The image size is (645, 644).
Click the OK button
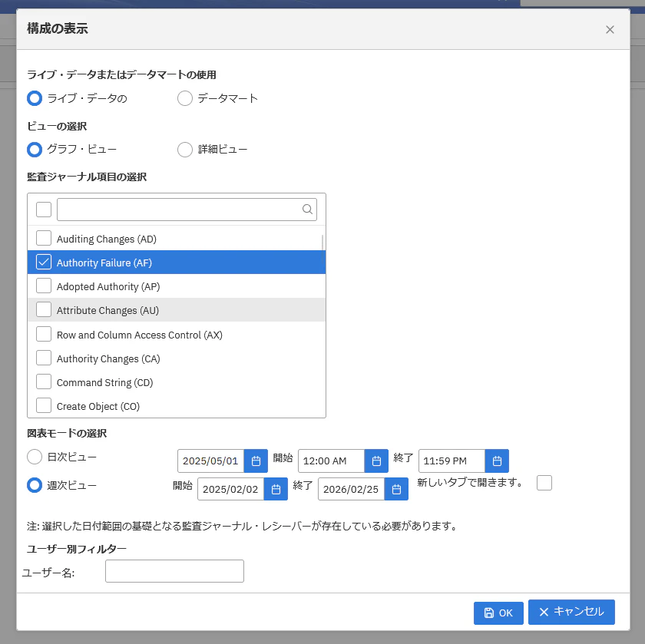pos(498,613)
